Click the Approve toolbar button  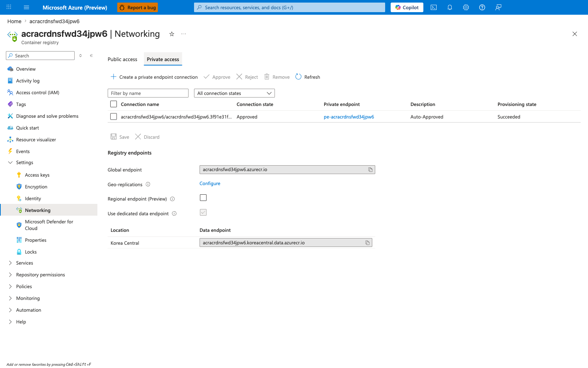(217, 77)
